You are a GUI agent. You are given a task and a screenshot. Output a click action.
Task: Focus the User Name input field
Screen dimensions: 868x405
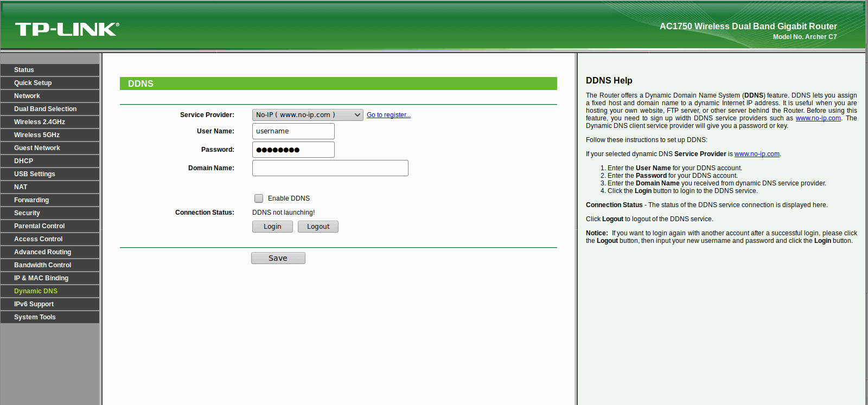point(293,131)
